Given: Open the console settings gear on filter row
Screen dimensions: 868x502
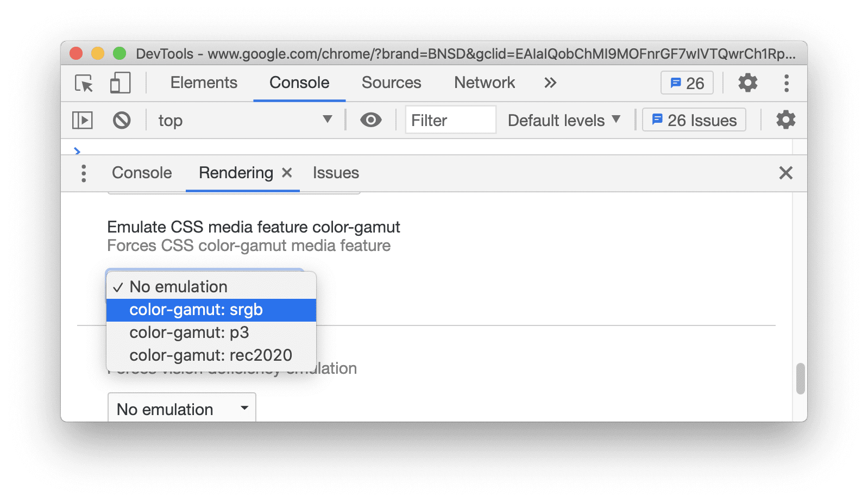Looking at the screenshot, I should [x=786, y=120].
